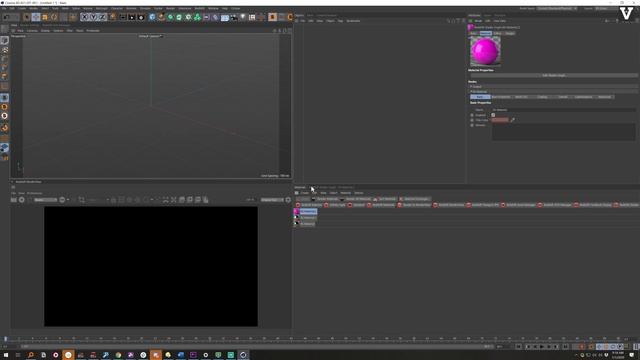
Task: Toggle X axis lock
Action: click(84, 17)
